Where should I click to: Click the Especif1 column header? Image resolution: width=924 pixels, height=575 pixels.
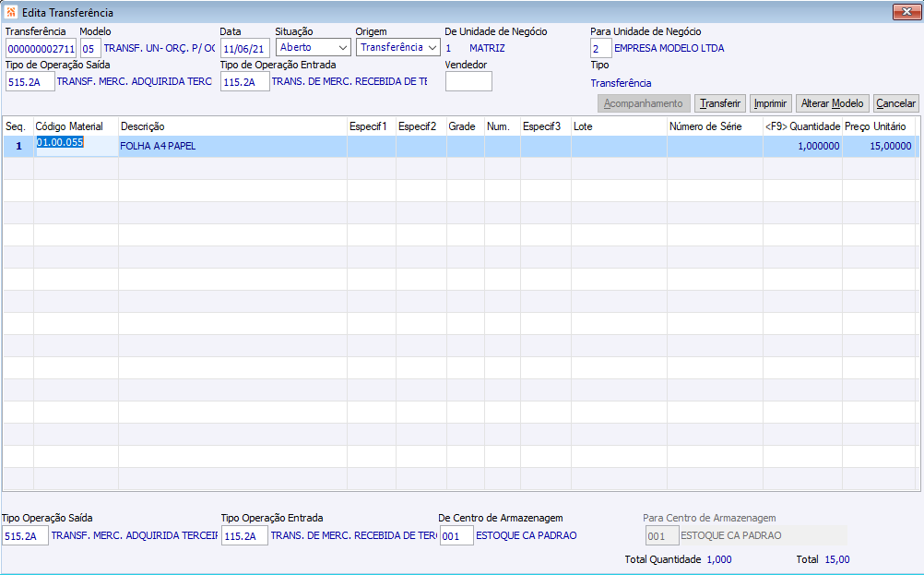(372, 126)
